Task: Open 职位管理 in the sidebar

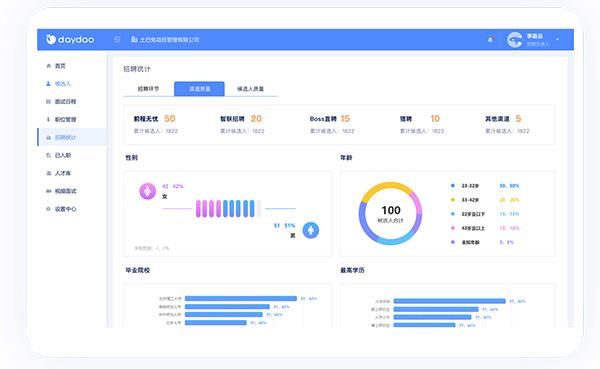Action: pos(65,119)
